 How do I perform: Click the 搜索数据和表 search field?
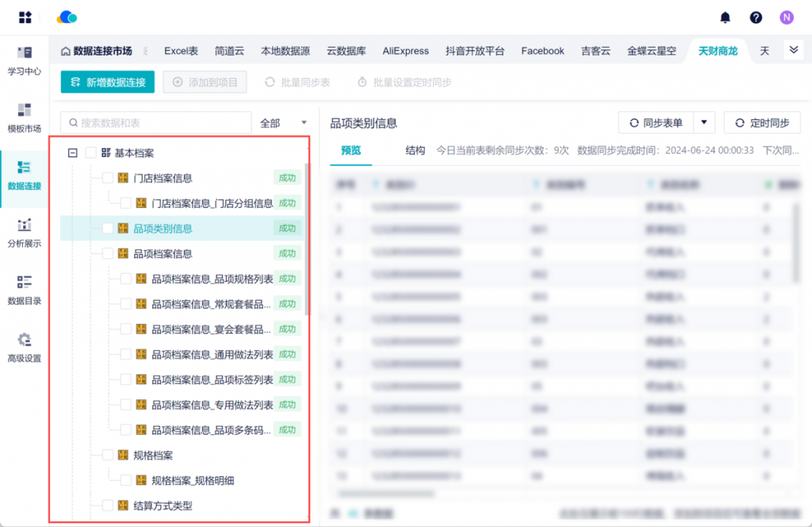click(x=156, y=123)
